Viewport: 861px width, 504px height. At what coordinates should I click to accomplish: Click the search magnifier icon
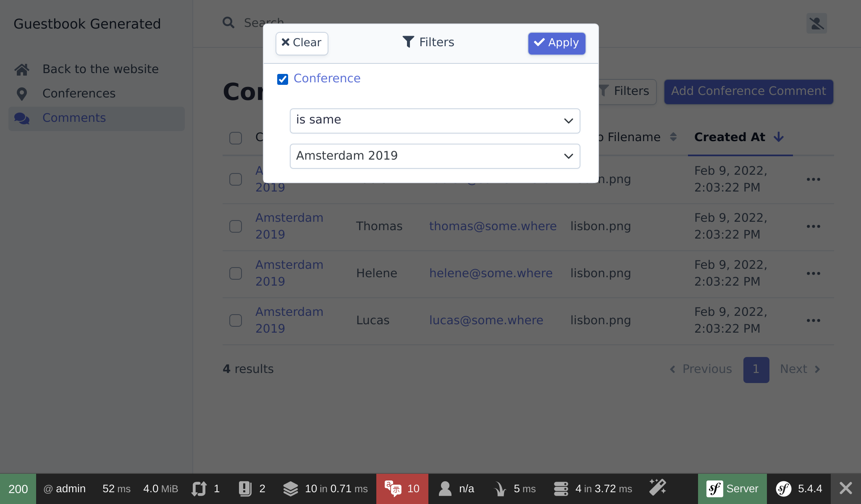point(228,23)
